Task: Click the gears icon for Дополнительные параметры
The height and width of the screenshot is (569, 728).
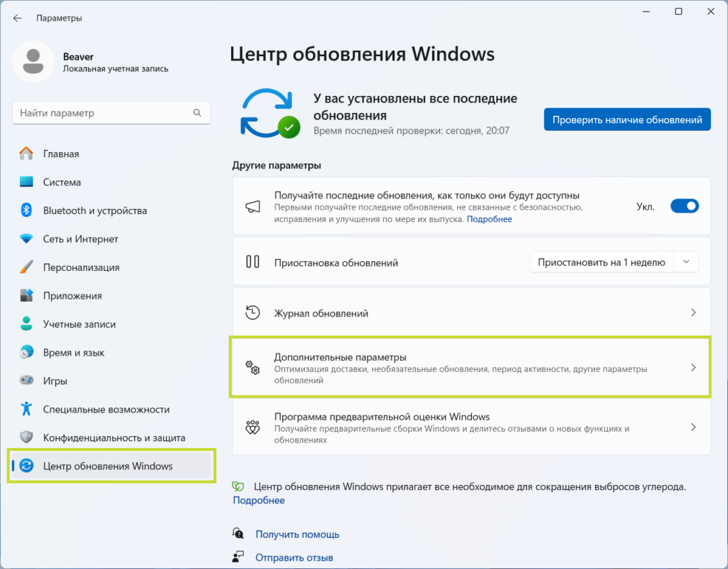Action: pyautogui.click(x=252, y=368)
